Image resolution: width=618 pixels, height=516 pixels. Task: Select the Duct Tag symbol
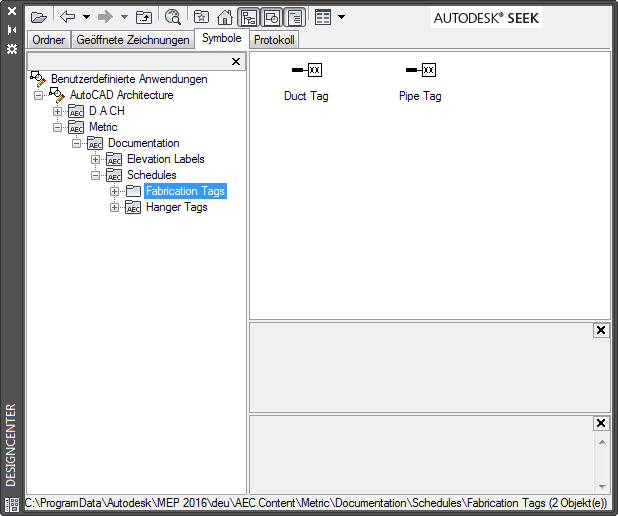click(x=306, y=82)
